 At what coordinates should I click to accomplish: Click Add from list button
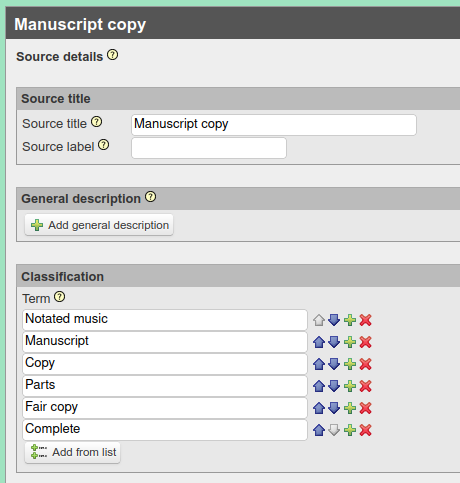[73, 452]
